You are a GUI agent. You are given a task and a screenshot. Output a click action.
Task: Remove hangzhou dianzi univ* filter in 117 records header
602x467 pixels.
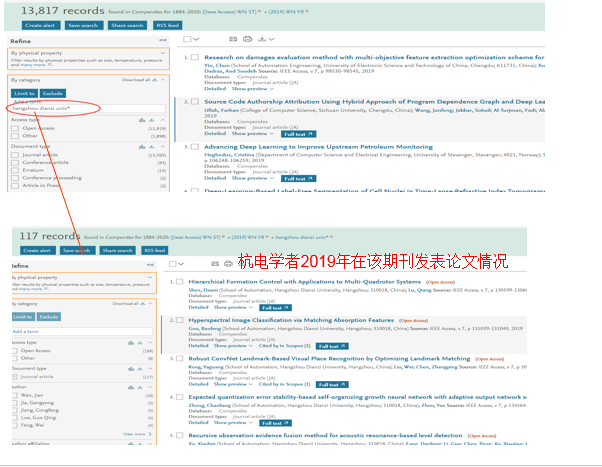[x=331, y=237]
